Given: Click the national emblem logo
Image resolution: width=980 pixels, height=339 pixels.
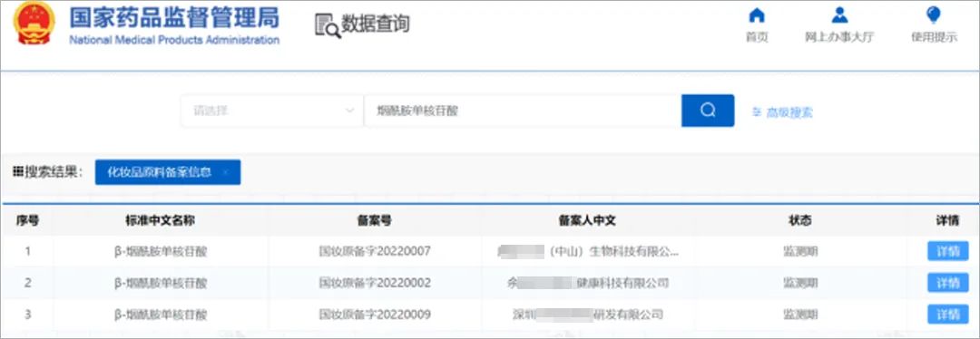Looking at the screenshot, I should coord(35,23).
